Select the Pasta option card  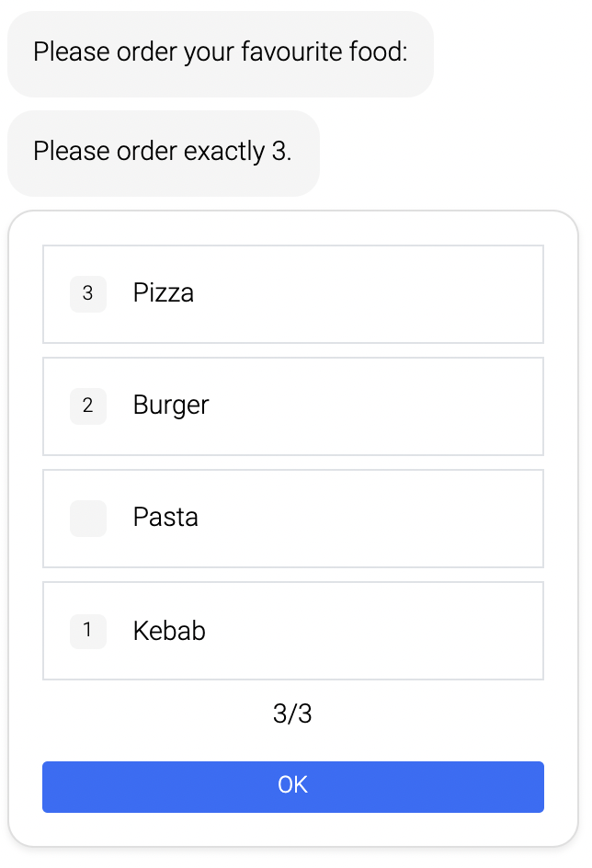click(292, 518)
